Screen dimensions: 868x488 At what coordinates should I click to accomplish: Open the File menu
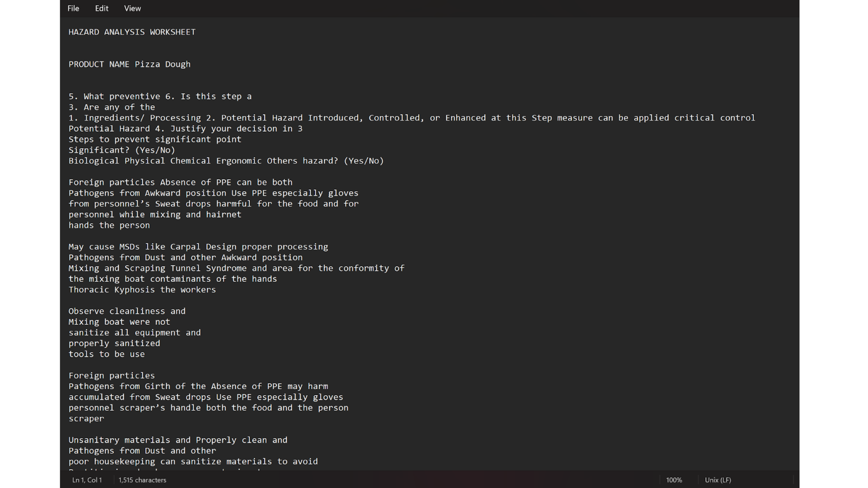pyautogui.click(x=73, y=9)
